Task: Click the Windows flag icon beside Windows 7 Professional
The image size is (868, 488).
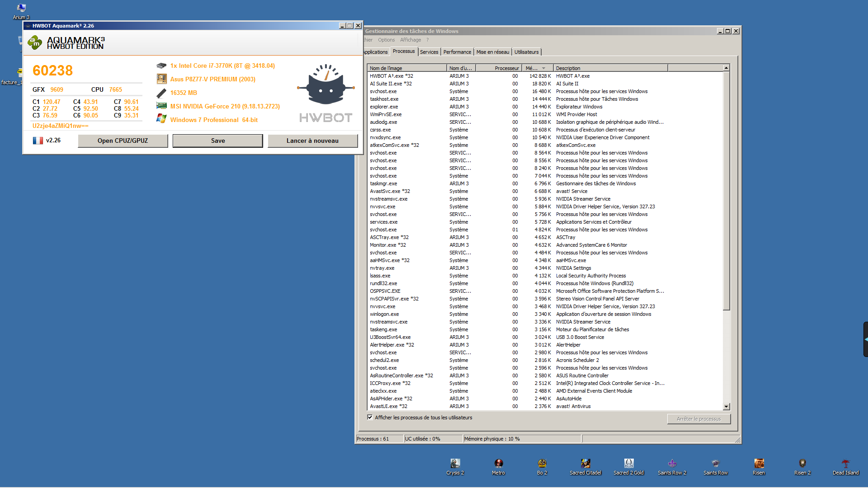Action: pos(161,118)
